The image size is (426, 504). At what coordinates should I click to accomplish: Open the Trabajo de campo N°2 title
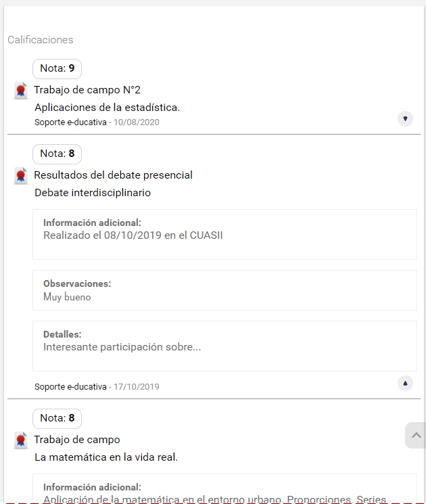pos(87,90)
